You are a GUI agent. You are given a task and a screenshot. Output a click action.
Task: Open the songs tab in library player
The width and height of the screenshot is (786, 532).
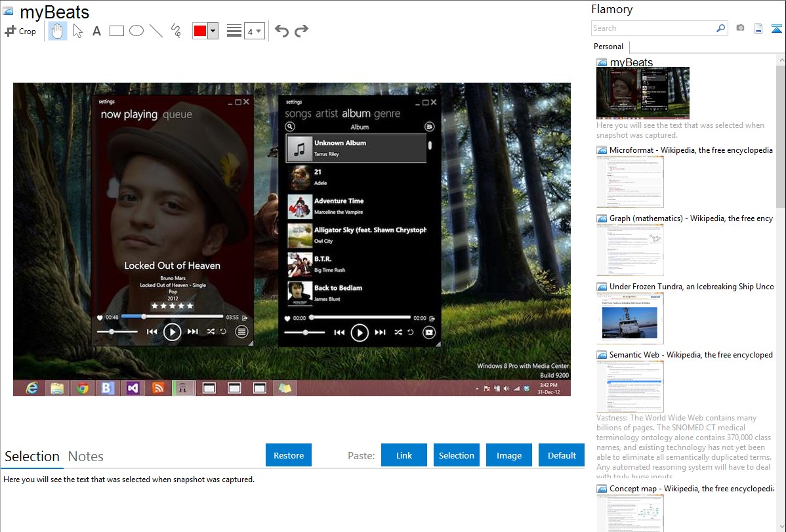299,113
